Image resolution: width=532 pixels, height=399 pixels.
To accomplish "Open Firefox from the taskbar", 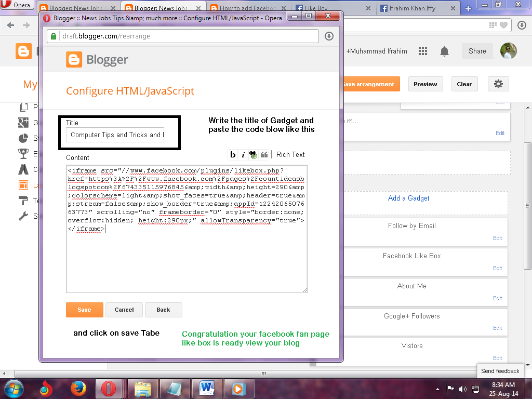I will click(78, 389).
